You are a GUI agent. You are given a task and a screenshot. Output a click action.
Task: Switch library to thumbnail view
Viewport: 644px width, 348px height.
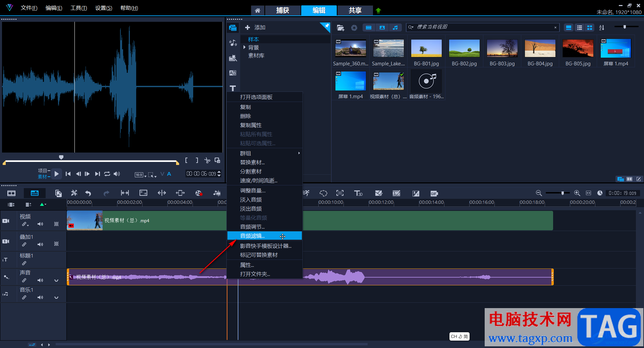point(590,28)
